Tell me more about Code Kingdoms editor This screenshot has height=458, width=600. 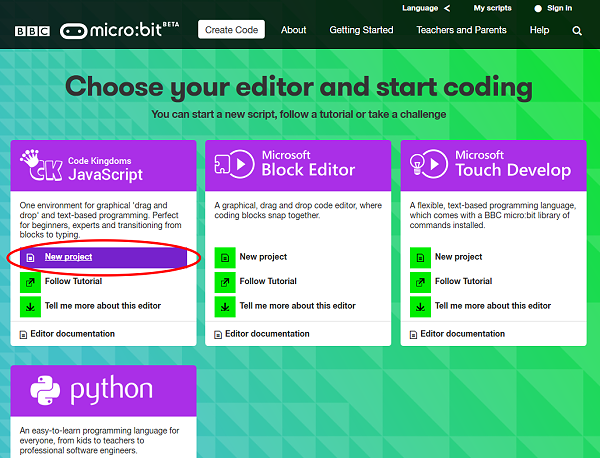103,306
